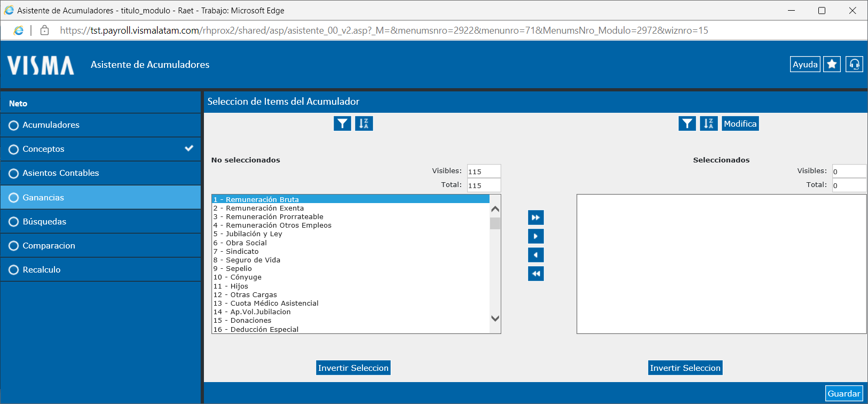Move selected item back to left list
Viewport: 868px width, 404px height.
(536, 255)
